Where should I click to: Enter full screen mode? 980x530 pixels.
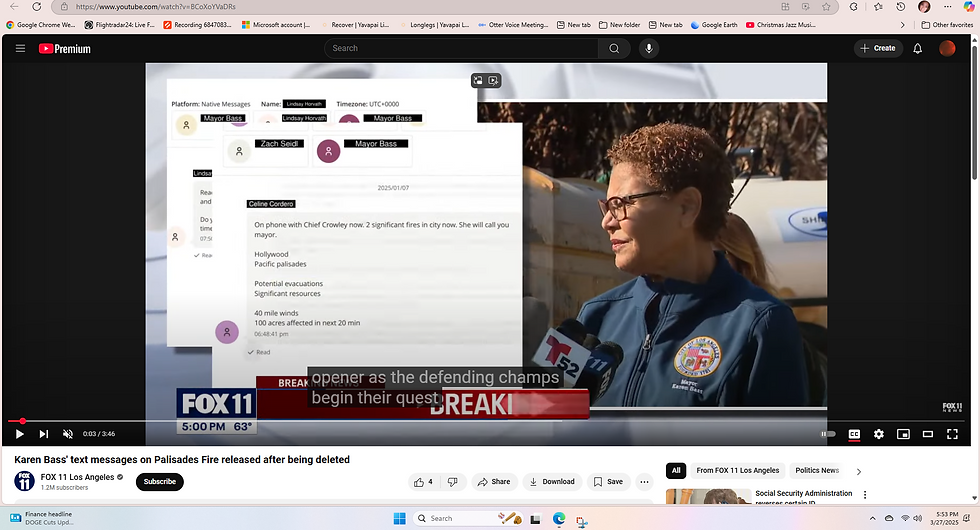952,434
